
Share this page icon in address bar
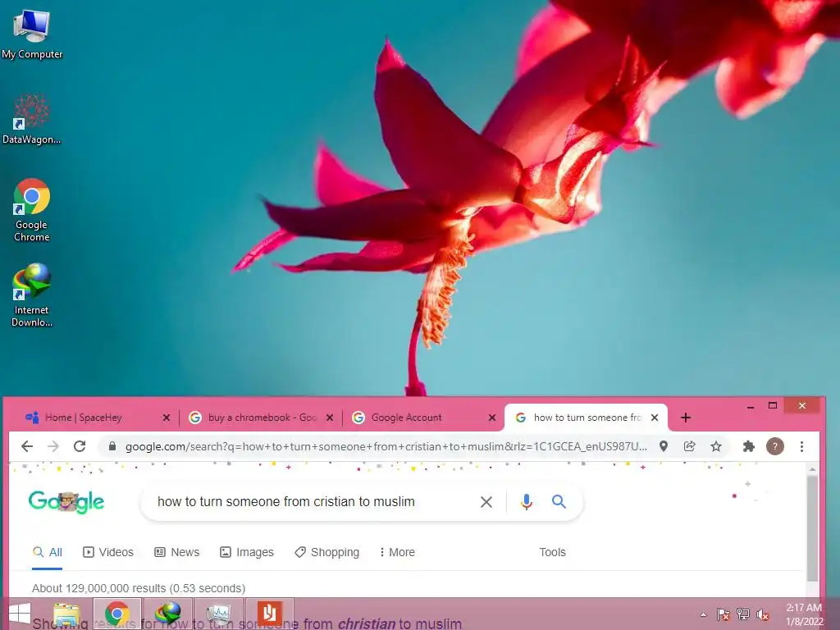click(689, 446)
